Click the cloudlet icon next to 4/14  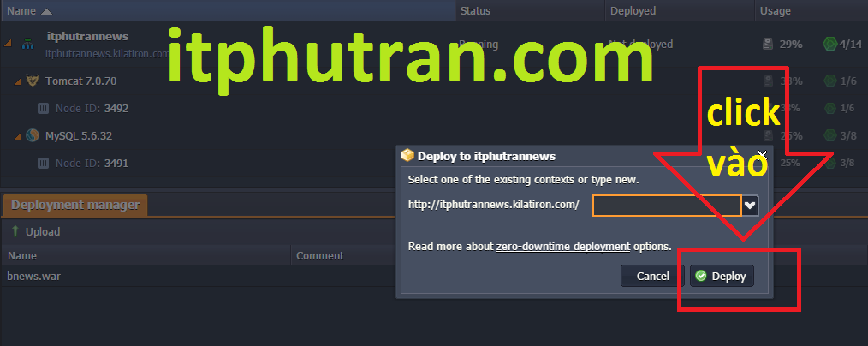click(x=829, y=44)
